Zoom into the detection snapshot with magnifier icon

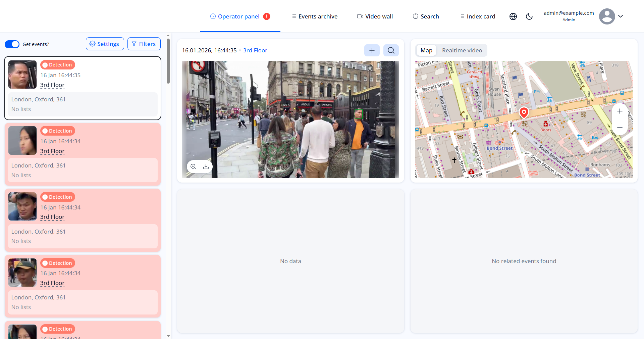tap(193, 166)
